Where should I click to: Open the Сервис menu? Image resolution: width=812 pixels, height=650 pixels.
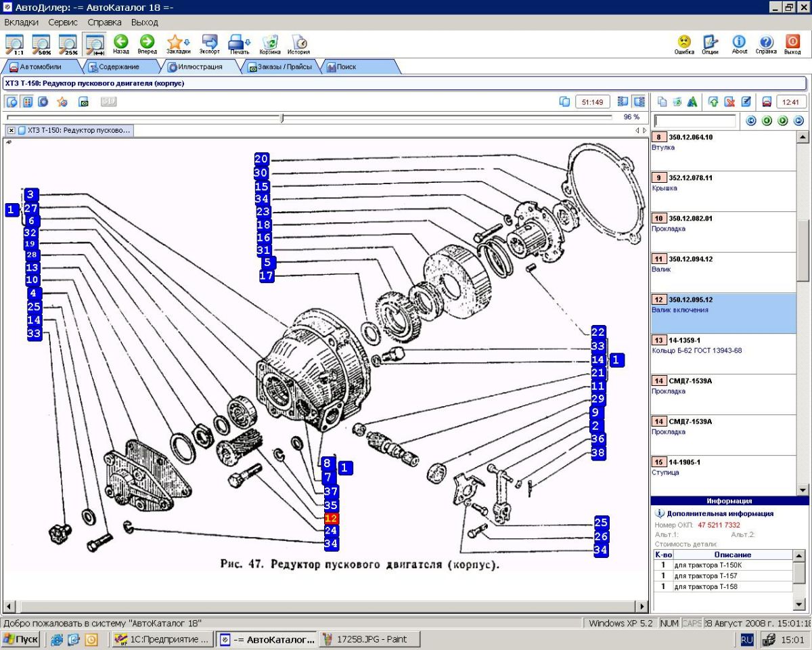click(63, 22)
